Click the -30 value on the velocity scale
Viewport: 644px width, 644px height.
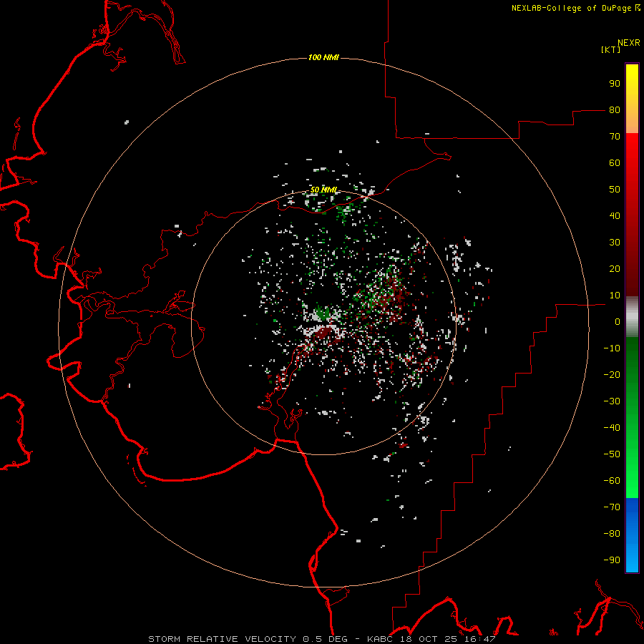612,401
